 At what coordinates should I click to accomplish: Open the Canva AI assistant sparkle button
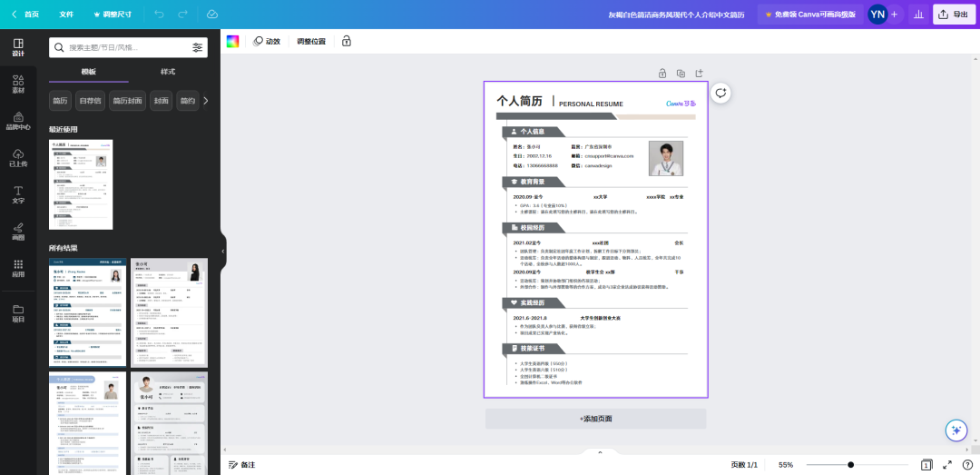(955, 430)
